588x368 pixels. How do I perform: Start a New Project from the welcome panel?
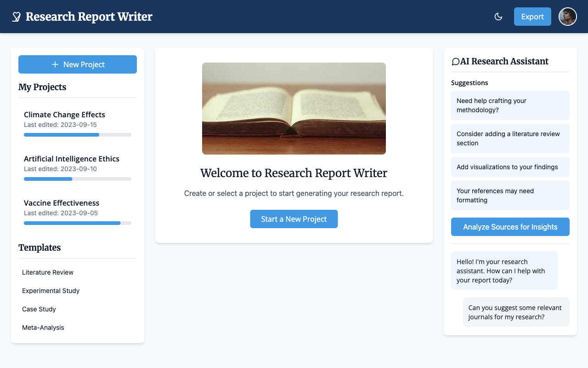click(294, 219)
